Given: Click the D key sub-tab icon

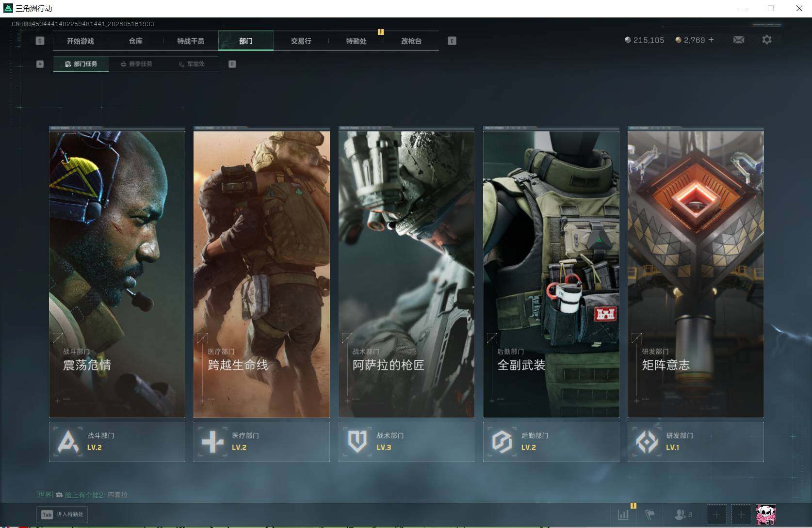Looking at the screenshot, I should 232,64.
